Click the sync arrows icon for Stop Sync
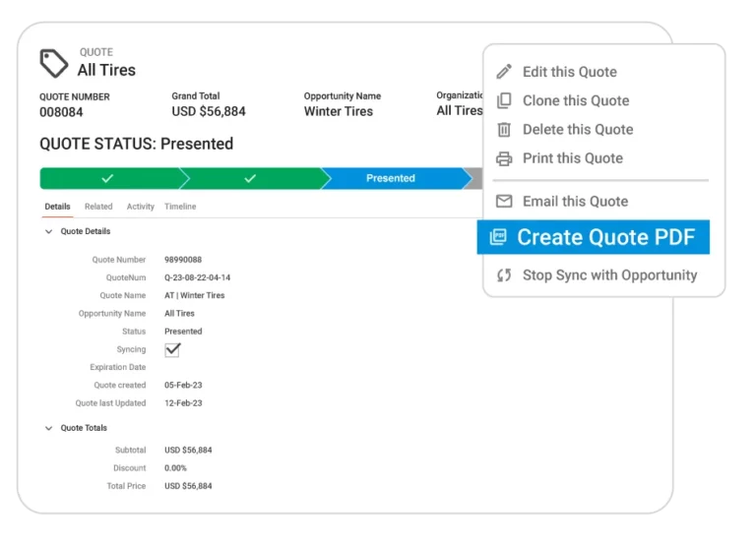 (x=504, y=275)
